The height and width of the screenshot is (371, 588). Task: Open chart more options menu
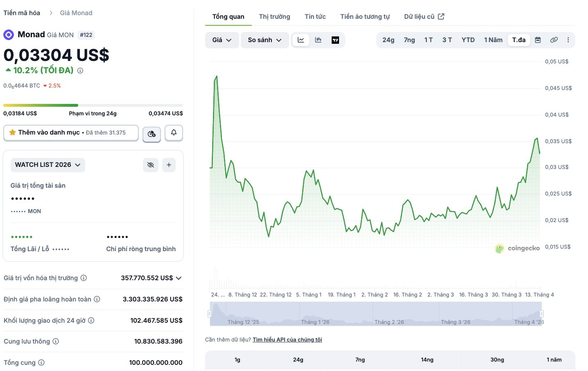(x=568, y=40)
